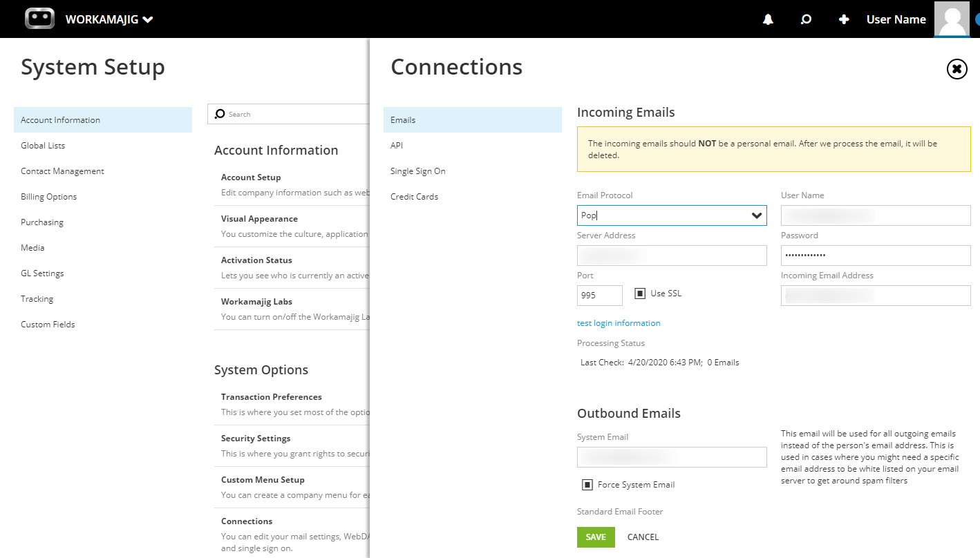Click the search magnifier in the top bar
Image resolution: width=980 pixels, height=558 pixels.
coord(806,19)
